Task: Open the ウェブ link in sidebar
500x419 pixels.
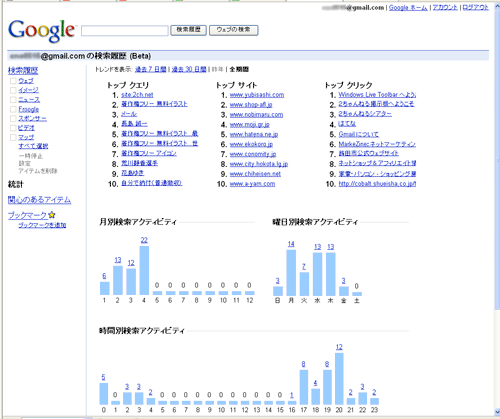Action: [26, 81]
